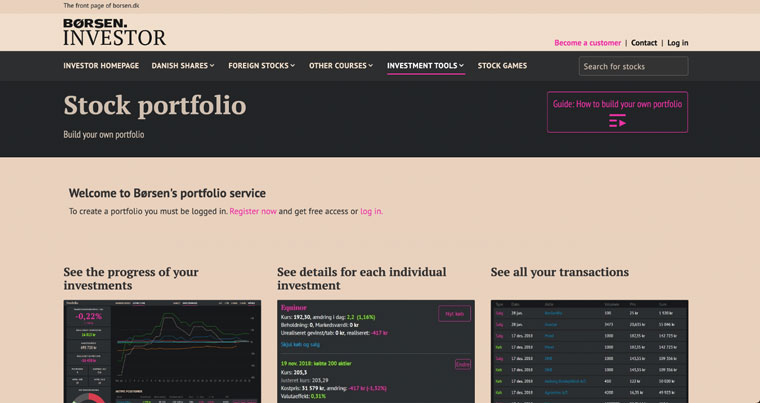Click the playlist icon in the guide box
760x403 pixels.
[x=618, y=121]
